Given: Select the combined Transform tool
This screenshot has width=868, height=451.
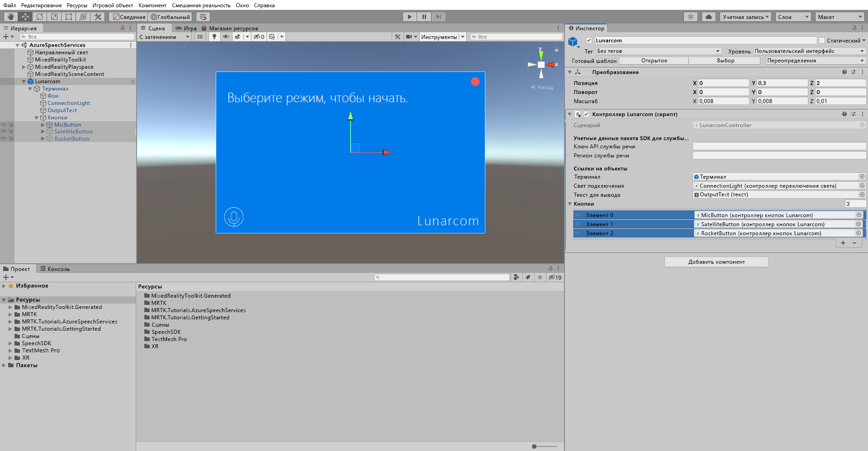Looking at the screenshot, I should [x=83, y=17].
